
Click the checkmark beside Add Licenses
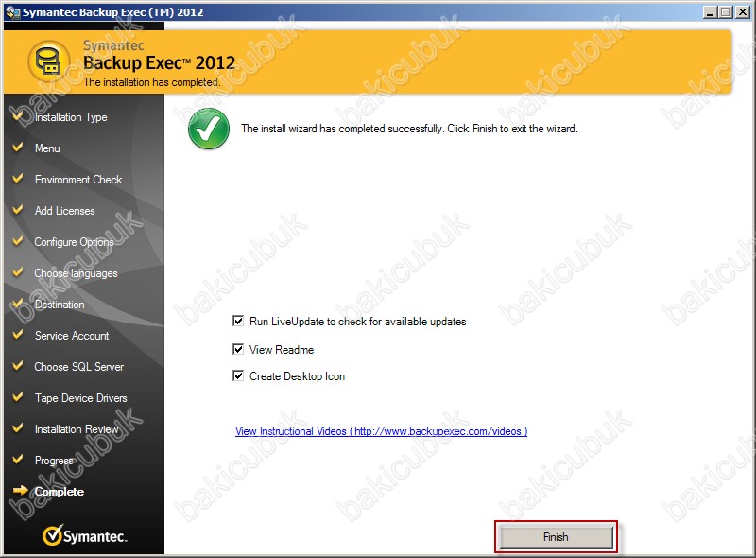click(x=18, y=210)
